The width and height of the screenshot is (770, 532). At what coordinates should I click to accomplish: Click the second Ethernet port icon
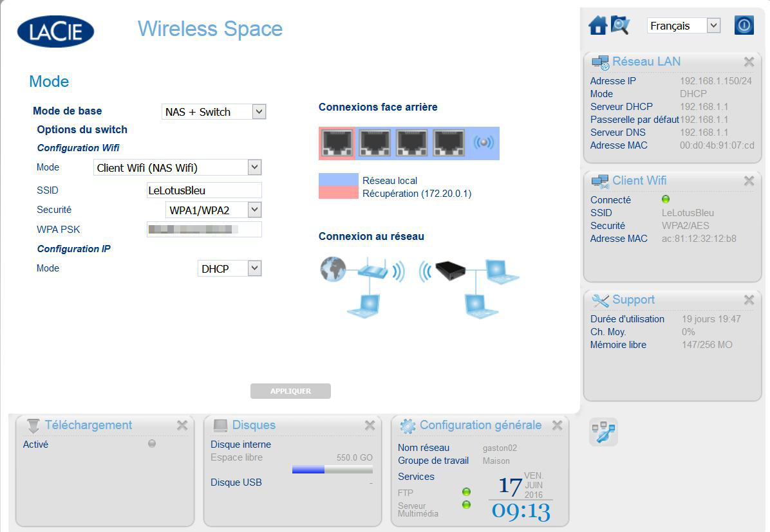coord(375,143)
